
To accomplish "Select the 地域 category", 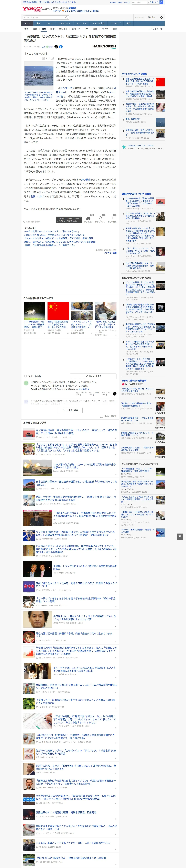I will tap(115, 29).
